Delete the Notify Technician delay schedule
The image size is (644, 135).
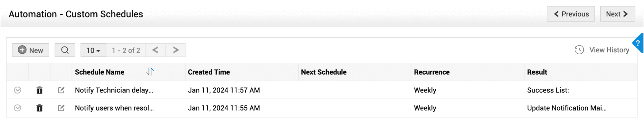39,90
